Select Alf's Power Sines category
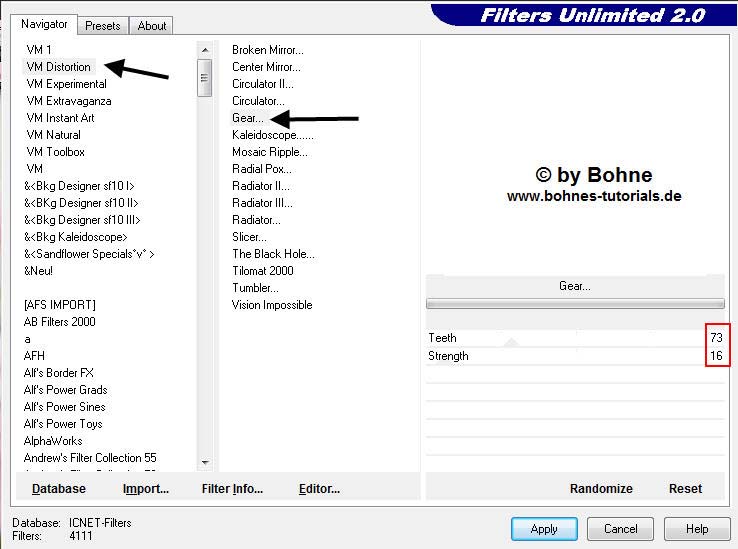Image resolution: width=738 pixels, height=549 pixels. [64, 407]
